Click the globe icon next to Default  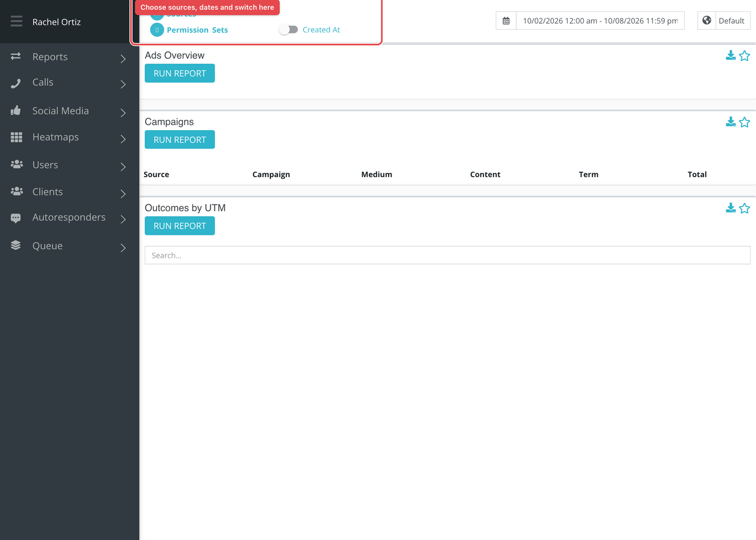[x=706, y=21]
